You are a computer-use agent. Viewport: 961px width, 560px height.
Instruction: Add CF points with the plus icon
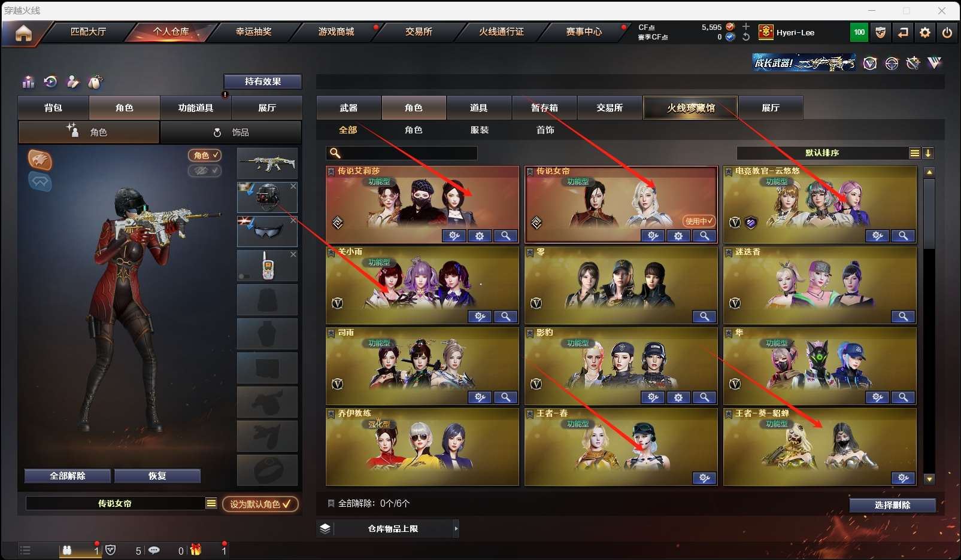tap(745, 27)
